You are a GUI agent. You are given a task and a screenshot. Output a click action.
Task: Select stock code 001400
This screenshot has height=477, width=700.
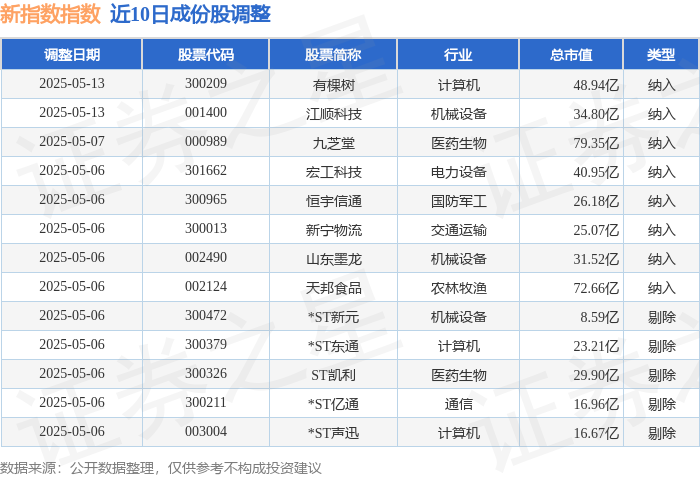(x=206, y=113)
